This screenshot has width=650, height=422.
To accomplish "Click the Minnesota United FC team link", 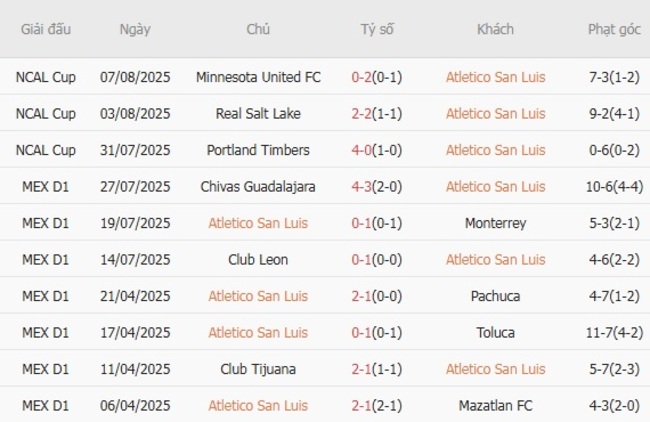I will (258, 77).
